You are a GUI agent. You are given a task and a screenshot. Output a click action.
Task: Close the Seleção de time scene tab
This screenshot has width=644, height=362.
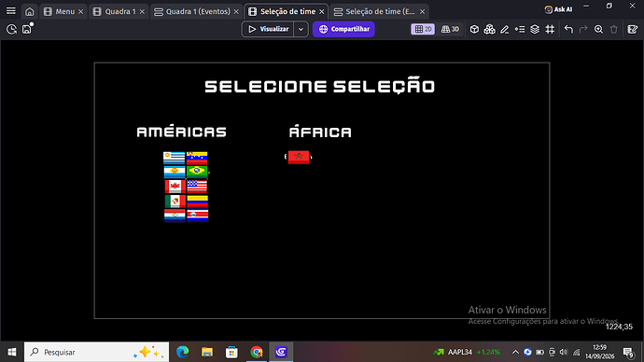click(x=322, y=11)
